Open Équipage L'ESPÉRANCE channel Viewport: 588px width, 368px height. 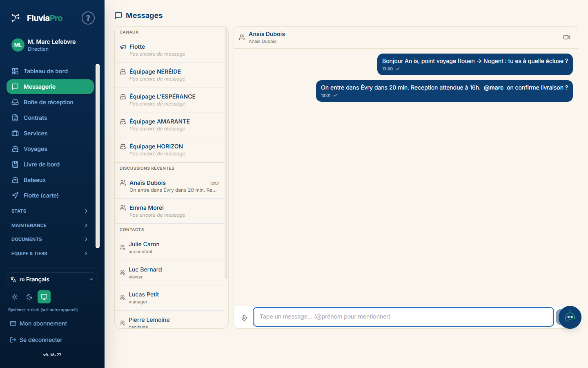[x=169, y=100]
